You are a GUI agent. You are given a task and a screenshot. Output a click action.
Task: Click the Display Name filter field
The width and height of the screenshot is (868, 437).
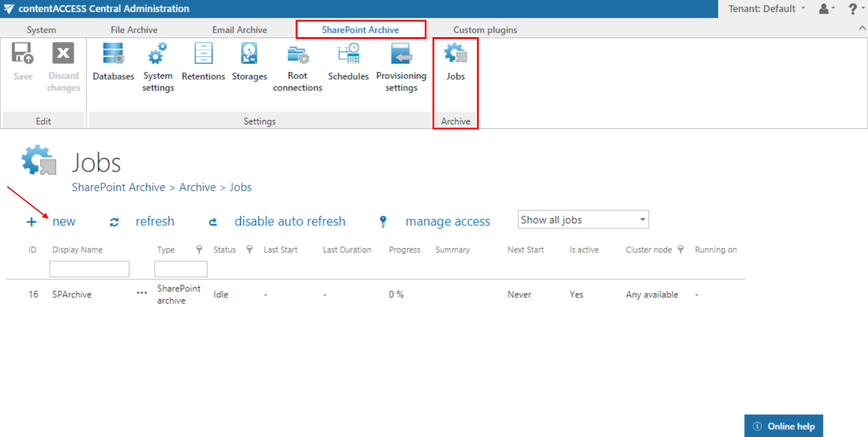(89, 269)
